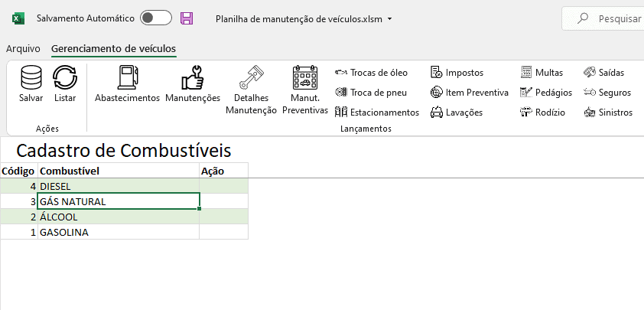Image resolution: width=644 pixels, height=310 pixels.
Task: Select the GASOLINA cell
Action: click(x=119, y=232)
